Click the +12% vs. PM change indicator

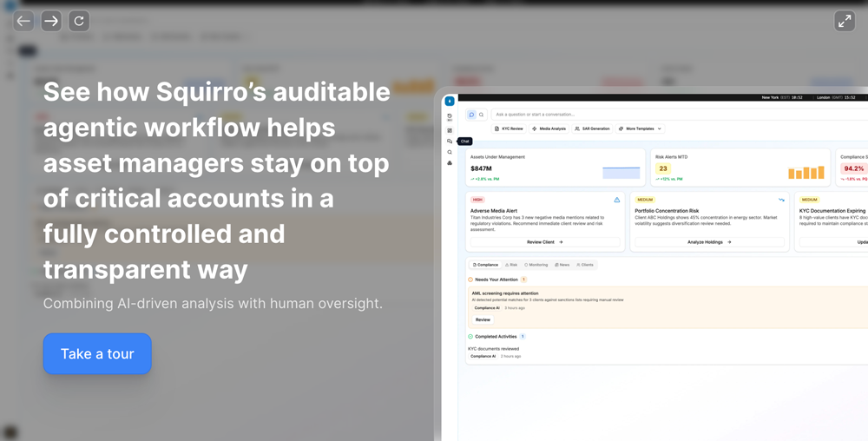668,180
